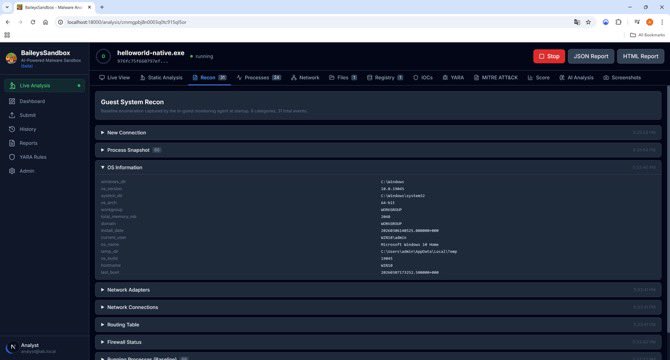Viewport: 670px width, 360px height.
Task: Open a new browser tab
Action: [x=102, y=7]
